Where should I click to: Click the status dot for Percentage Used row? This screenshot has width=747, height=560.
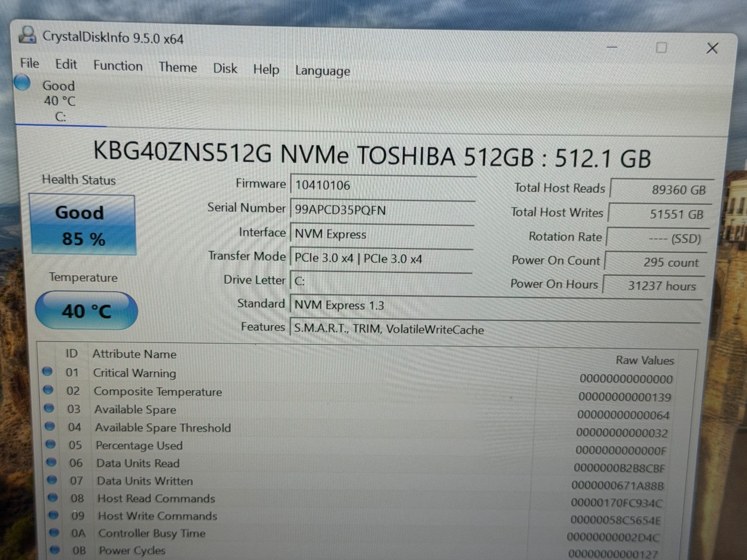pyautogui.click(x=50, y=444)
